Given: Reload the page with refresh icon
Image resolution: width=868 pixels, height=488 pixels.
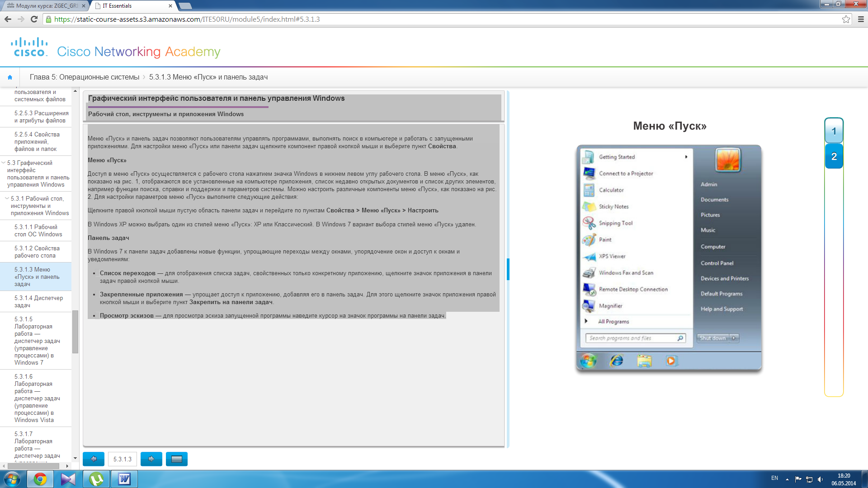Looking at the screenshot, I should pos(34,19).
